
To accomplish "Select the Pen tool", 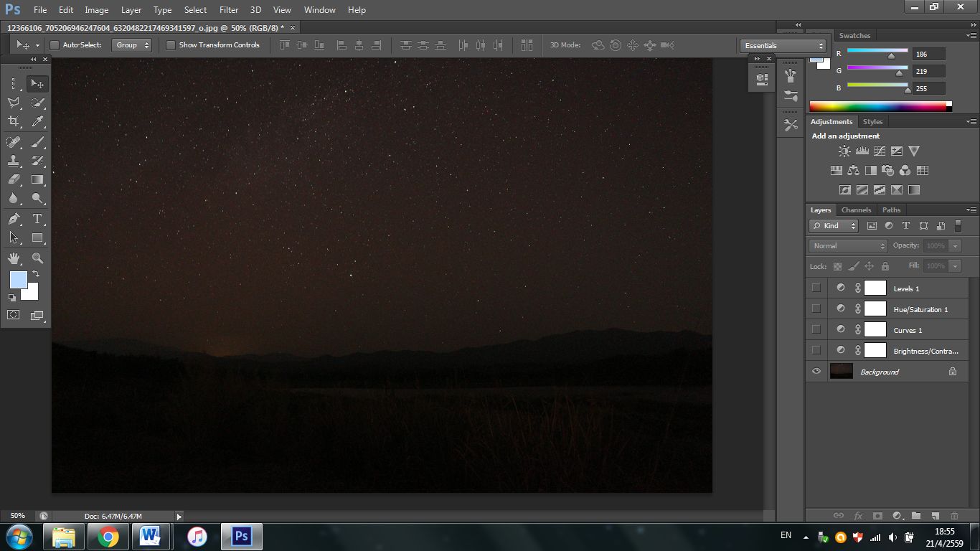I will pyautogui.click(x=14, y=219).
